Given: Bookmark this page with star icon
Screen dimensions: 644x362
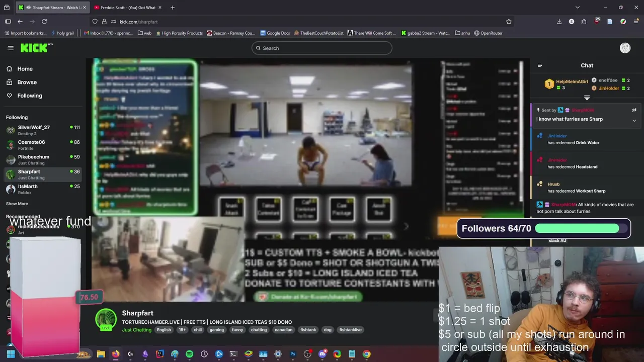Looking at the screenshot, I should point(509,22).
